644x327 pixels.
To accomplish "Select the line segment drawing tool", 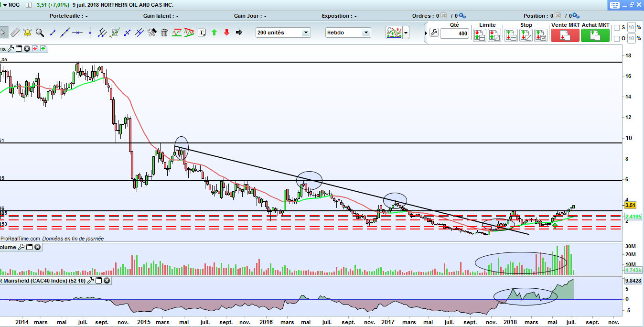I will tap(53, 33).
